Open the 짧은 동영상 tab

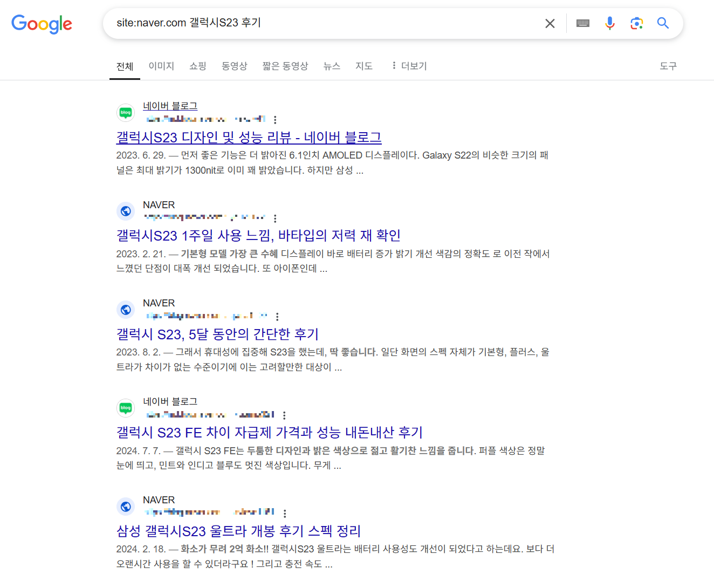point(285,66)
